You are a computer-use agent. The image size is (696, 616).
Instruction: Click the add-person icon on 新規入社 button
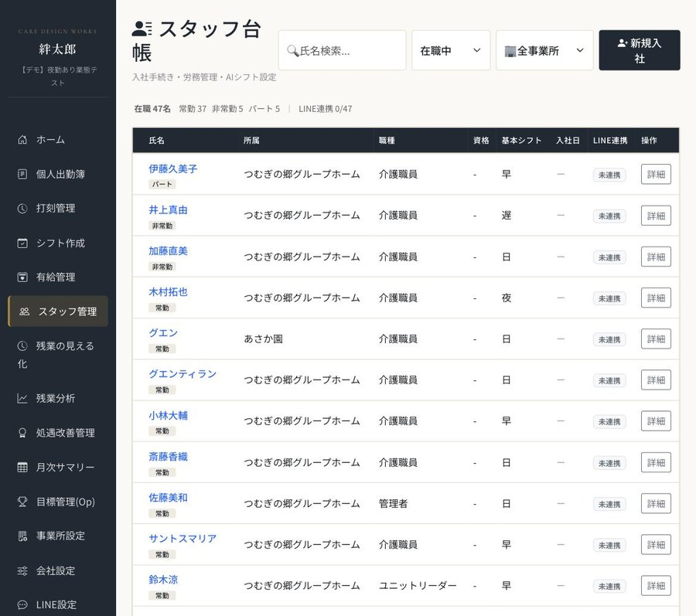pos(623,43)
